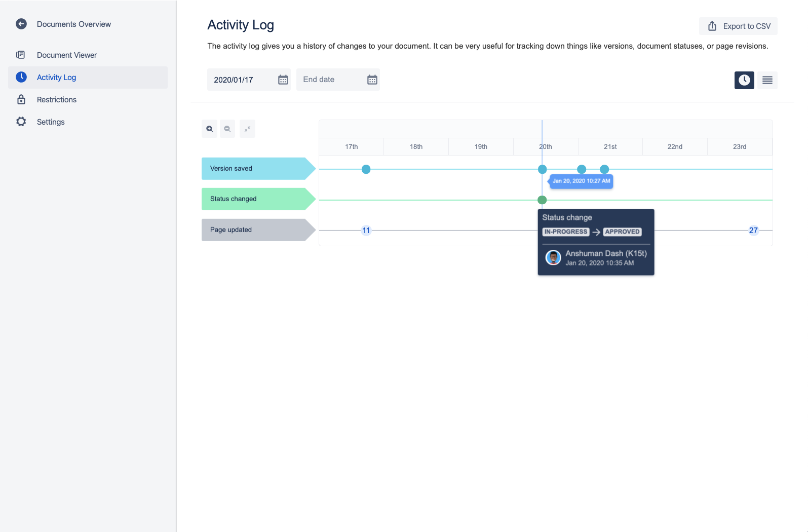This screenshot has width=808, height=532.
Task: Click the back arrow beside Documents Overview
Action: pos(21,24)
